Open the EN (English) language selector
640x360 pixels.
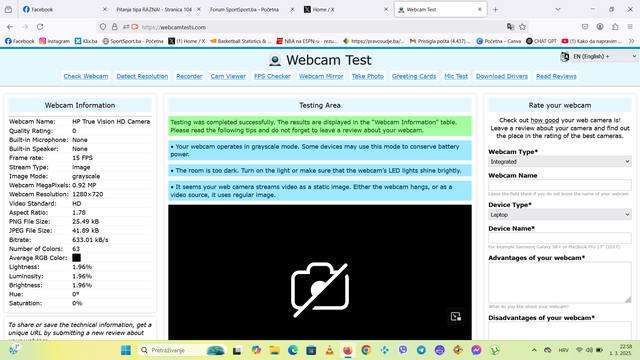[x=604, y=56]
